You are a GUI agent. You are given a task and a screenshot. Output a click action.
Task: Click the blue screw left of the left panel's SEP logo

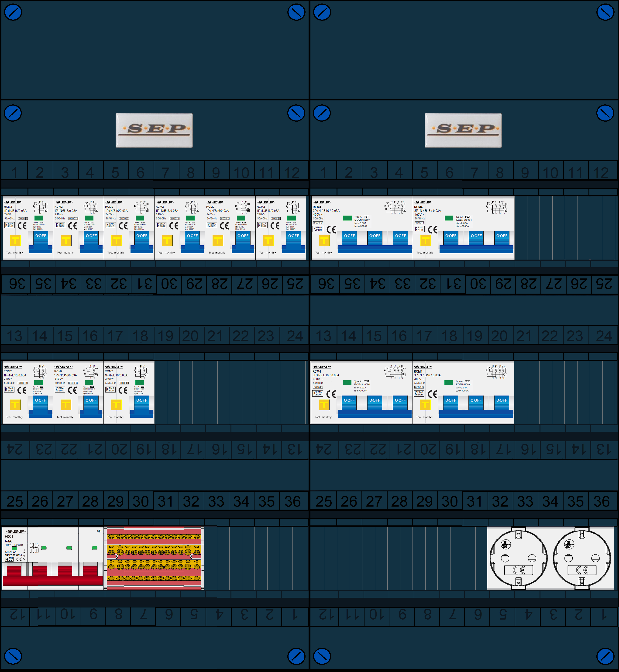pyautogui.click(x=13, y=113)
